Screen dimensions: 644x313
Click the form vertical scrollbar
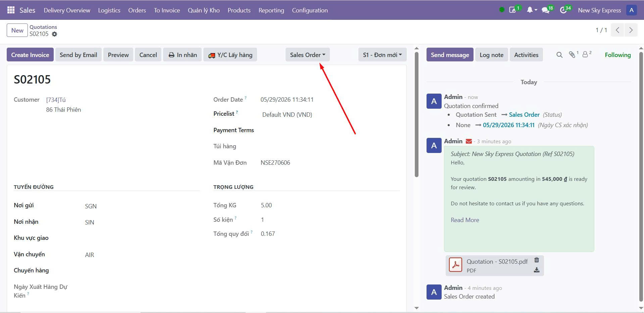pos(416,114)
